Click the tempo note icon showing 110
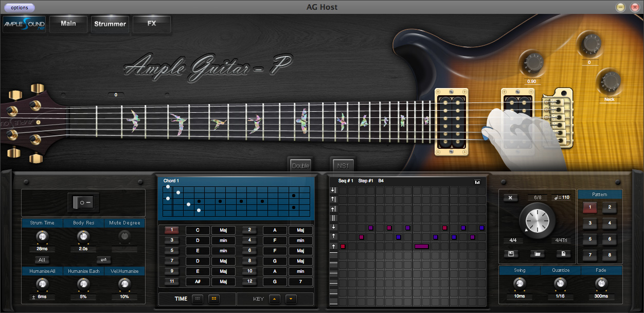The width and height of the screenshot is (644, 313). click(561, 198)
